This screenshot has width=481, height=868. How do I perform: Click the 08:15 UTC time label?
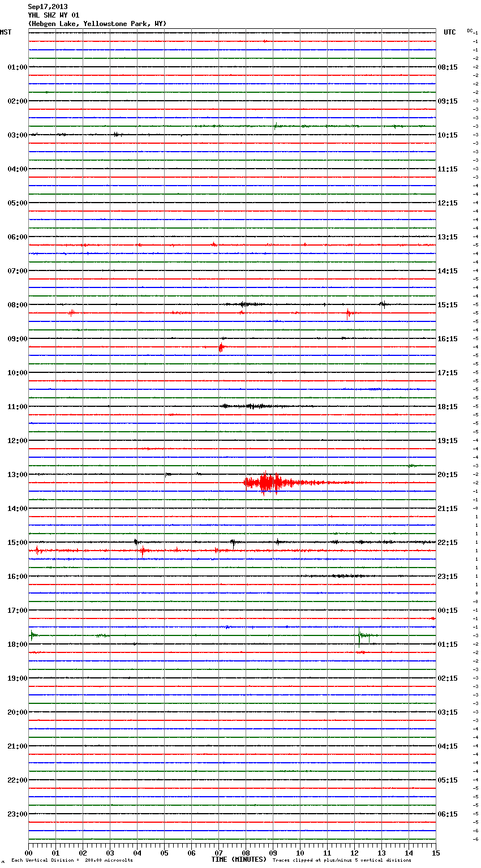[x=448, y=67]
